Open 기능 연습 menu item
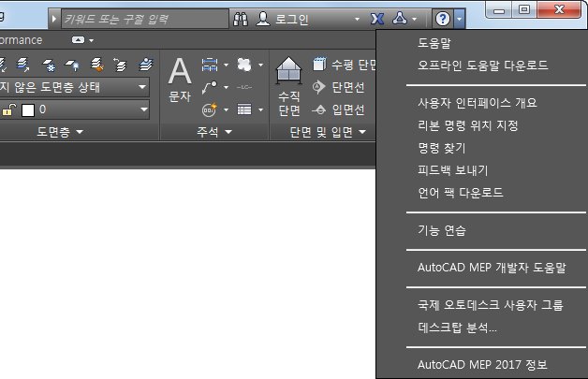Viewport: 588px width, 379px height. pyautogui.click(x=441, y=230)
